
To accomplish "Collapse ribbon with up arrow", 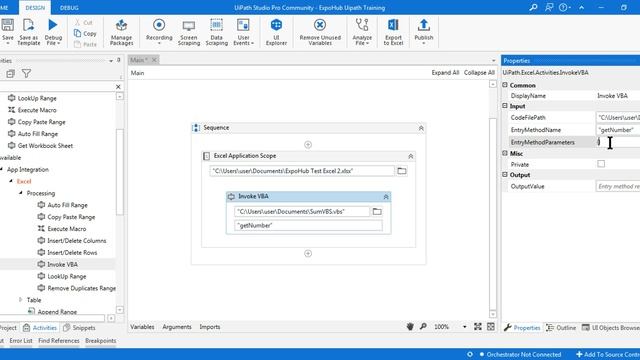I will click(x=581, y=7).
